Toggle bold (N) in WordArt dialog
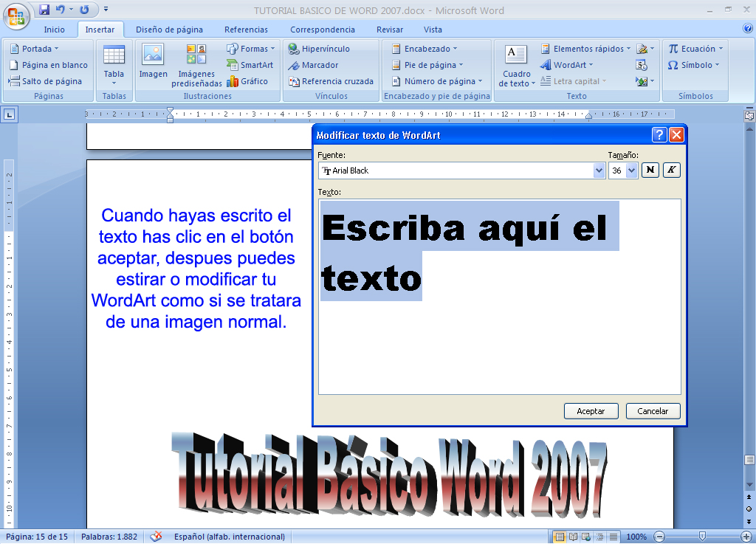The width and height of the screenshot is (756, 544). point(650,170)
